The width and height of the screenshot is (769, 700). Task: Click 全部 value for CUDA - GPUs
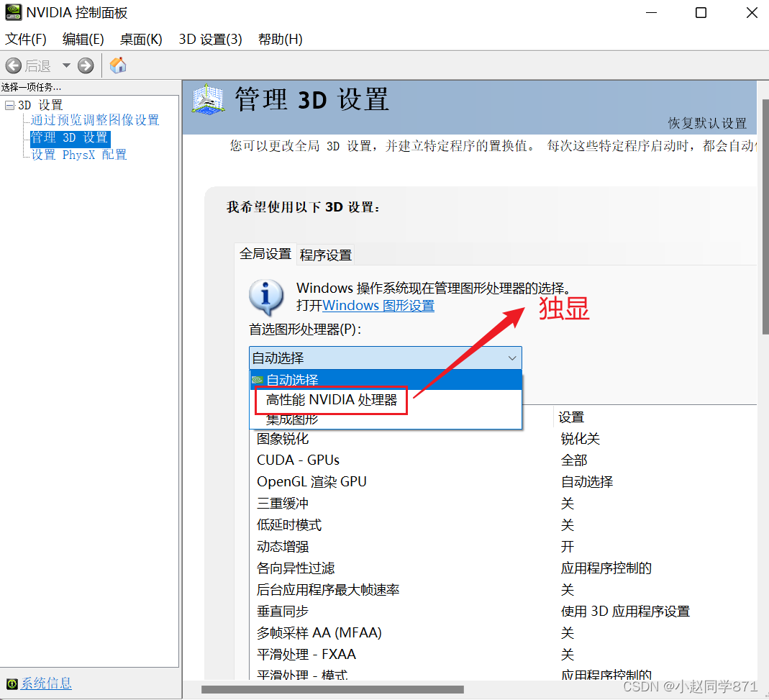click(x=574, y=460)
